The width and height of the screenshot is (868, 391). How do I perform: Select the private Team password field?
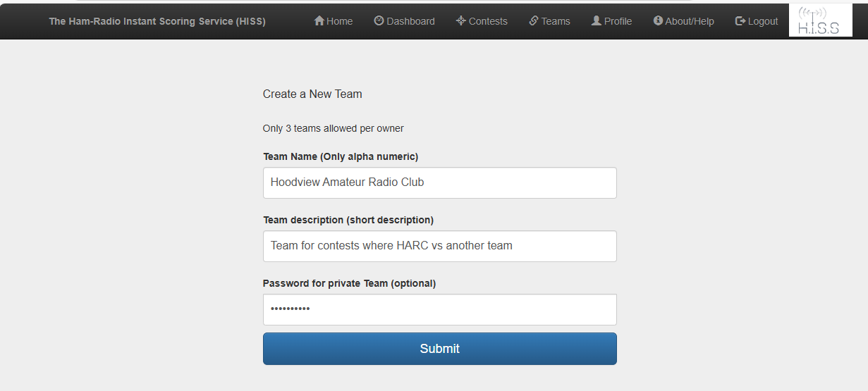[440, 309]
